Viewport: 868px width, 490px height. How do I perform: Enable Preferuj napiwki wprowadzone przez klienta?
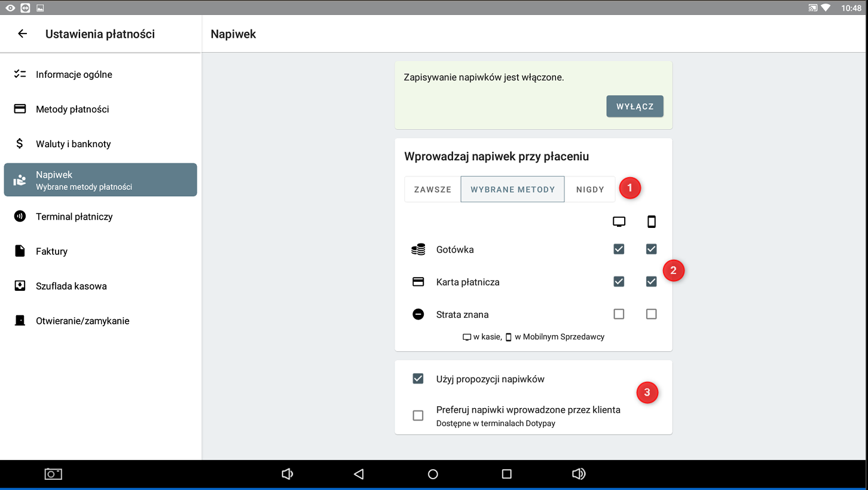(418, 415)
